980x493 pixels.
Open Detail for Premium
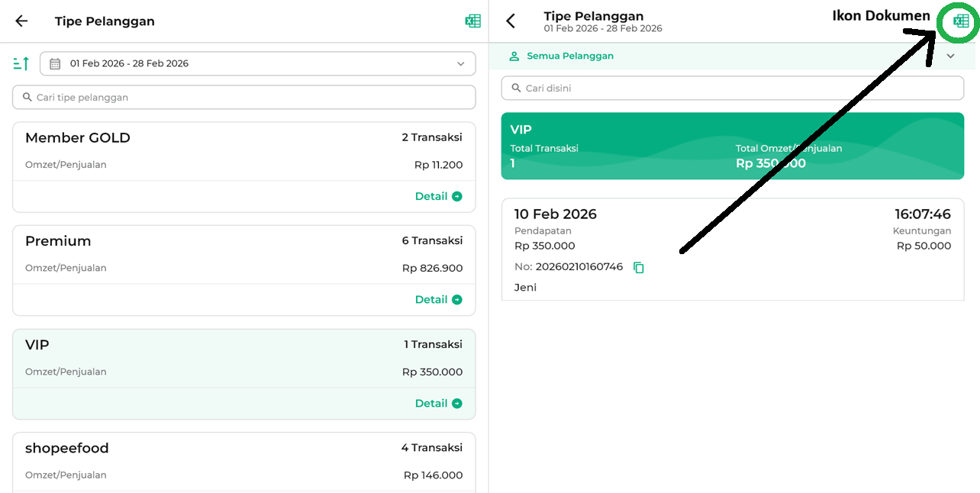[x=438, y=300]
